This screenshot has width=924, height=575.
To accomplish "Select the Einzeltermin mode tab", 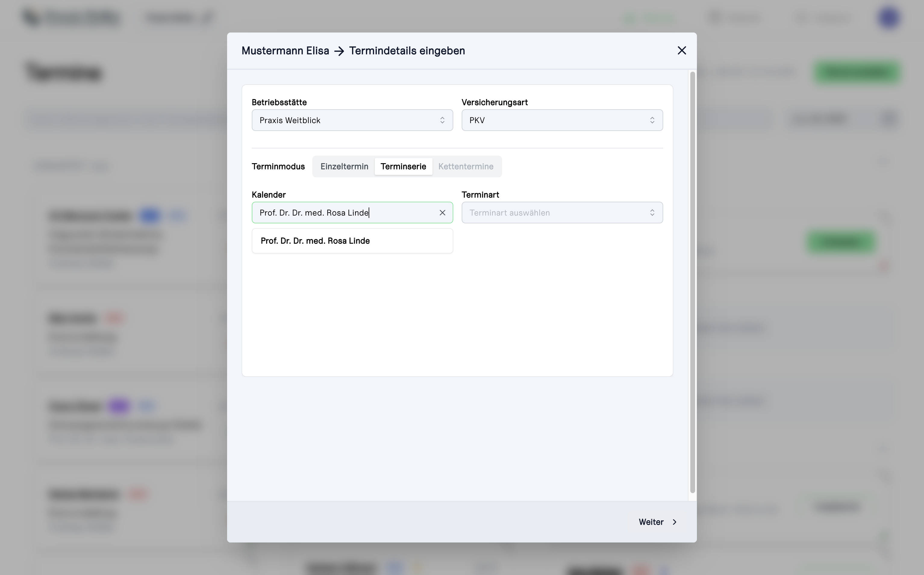I will pos(344,166).
